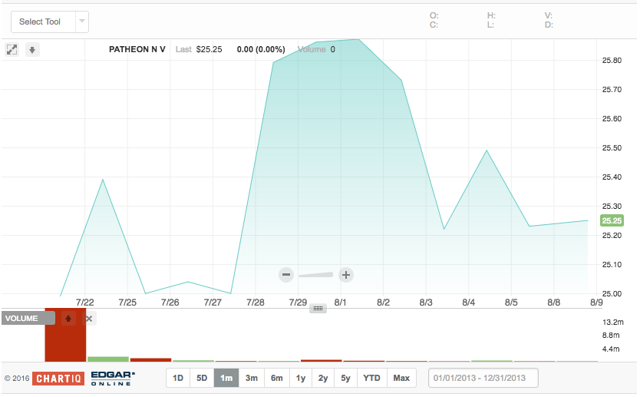640x397 pixels.
Task: Click the down arrow icon beside expand icon
Action: pyautogui.click(x=32, y=50)
